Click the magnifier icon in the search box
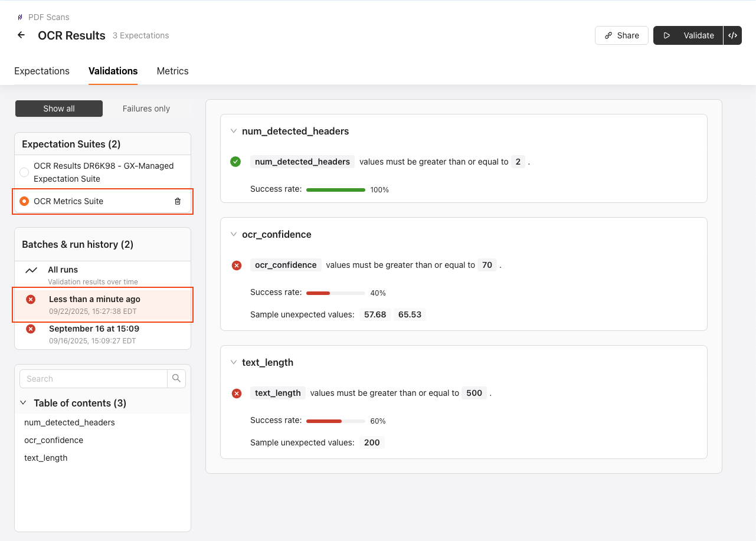This screenshot has height=541, width=756. 176,378
